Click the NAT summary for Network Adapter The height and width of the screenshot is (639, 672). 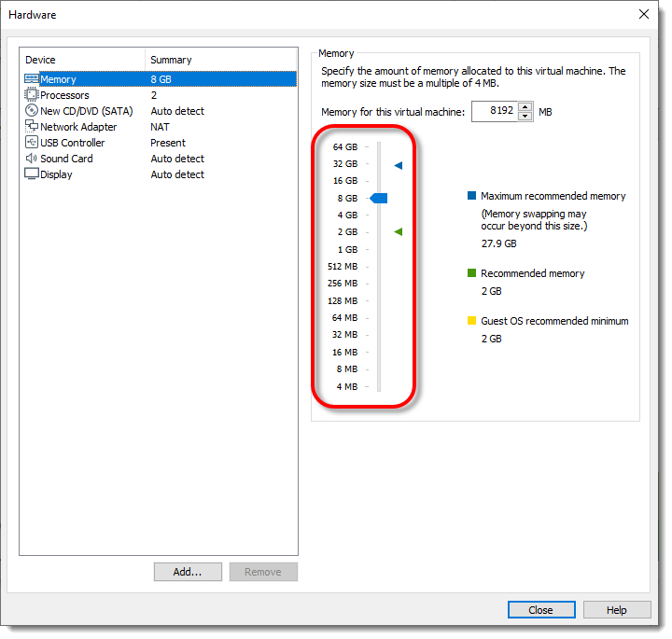(160, 127)
